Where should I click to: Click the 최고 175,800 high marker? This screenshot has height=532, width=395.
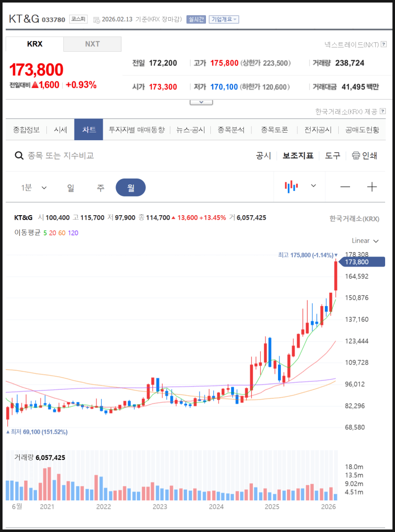pos(308,255)
